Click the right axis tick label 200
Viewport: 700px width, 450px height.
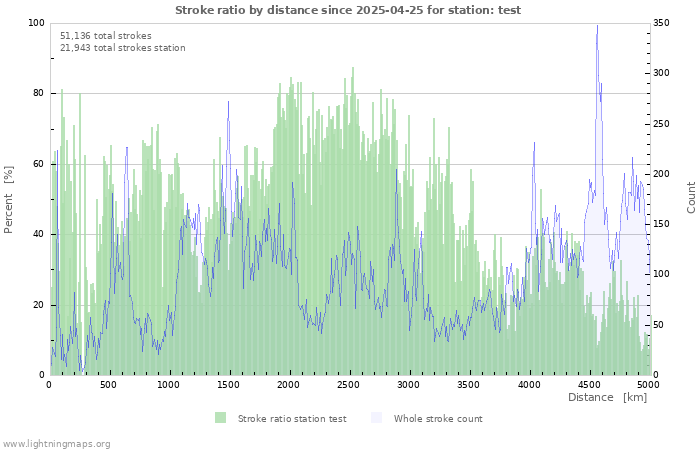[661, 174]
